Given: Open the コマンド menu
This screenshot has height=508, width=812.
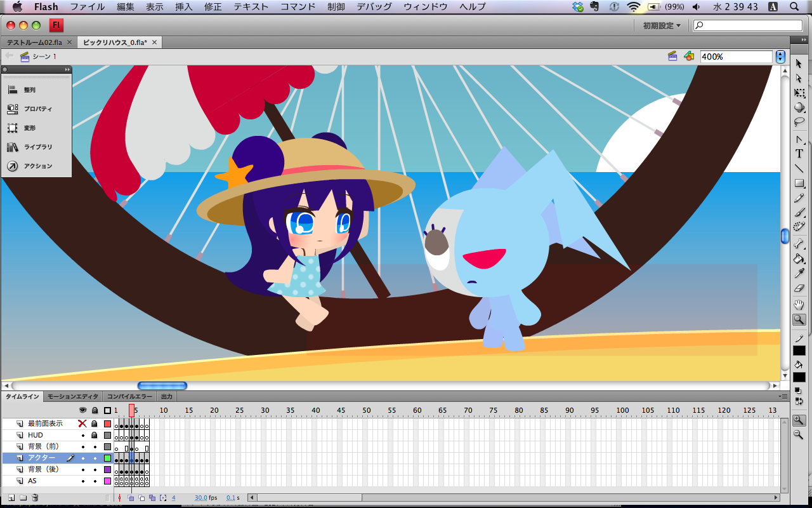Looking at the screenshot, I should (x=298, y=7).
